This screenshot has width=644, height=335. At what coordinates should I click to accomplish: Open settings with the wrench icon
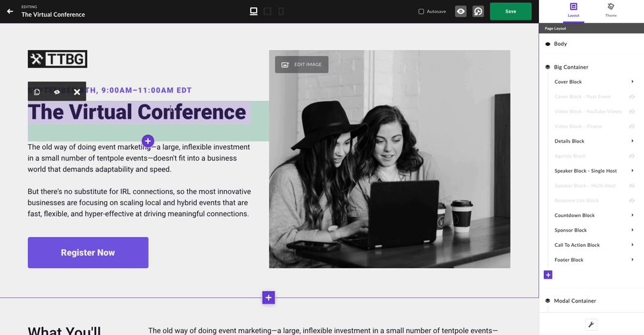point(591,325)
